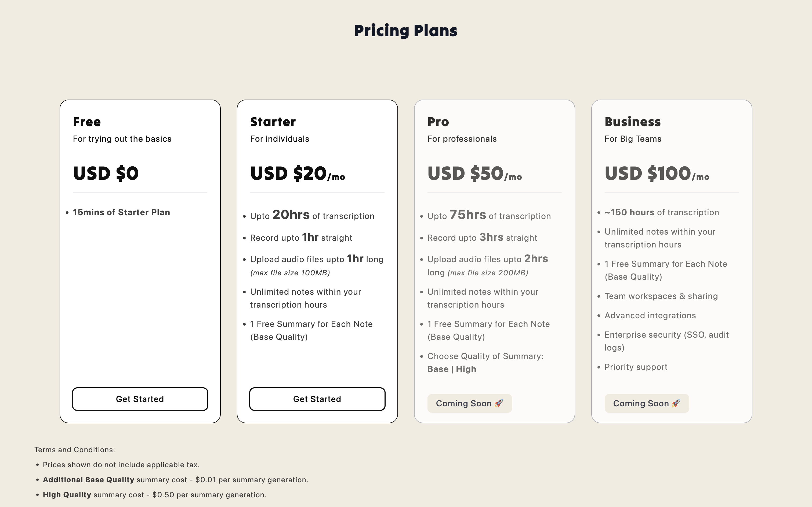Click the USD $0 price

[x=106, y=173]
